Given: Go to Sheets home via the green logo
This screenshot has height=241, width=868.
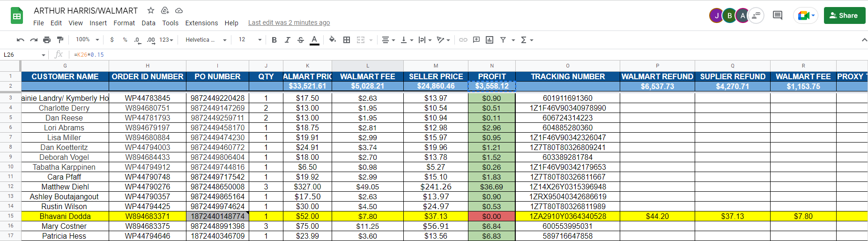Looking at the screenshot, I should [17, 16].
